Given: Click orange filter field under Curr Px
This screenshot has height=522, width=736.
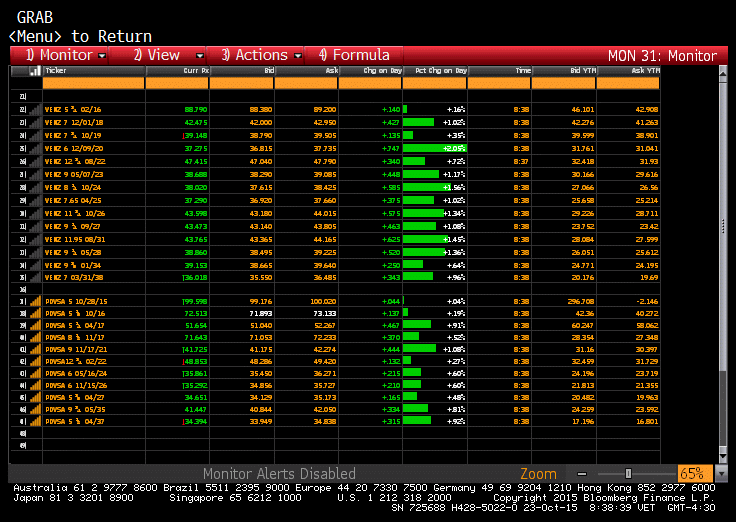Looking at the screenshot, I should pos(177,84).
